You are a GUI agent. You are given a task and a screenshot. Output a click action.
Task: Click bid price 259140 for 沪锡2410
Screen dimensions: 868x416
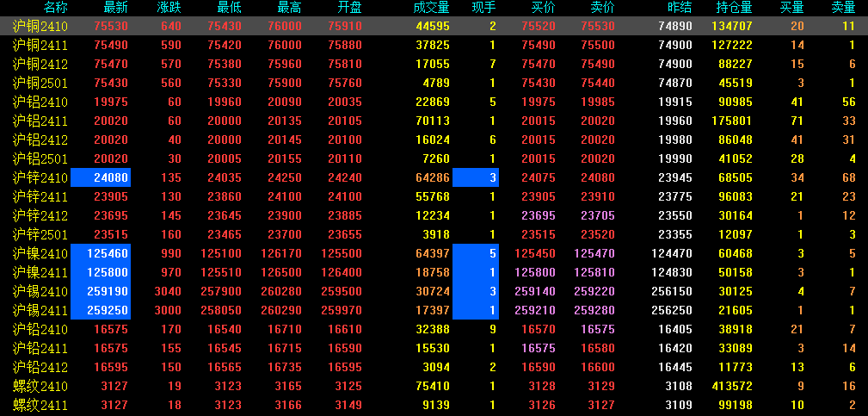pos(535,291)
